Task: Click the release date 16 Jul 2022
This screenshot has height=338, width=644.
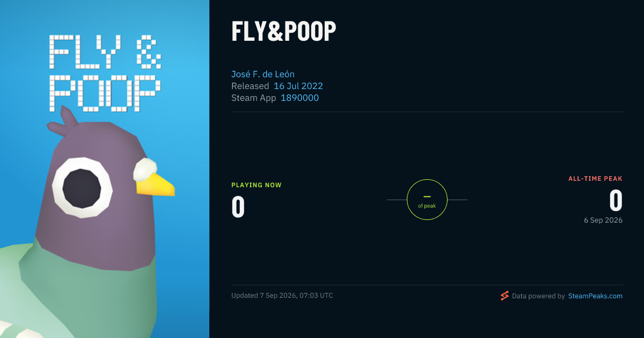Action: click(298, 86)
